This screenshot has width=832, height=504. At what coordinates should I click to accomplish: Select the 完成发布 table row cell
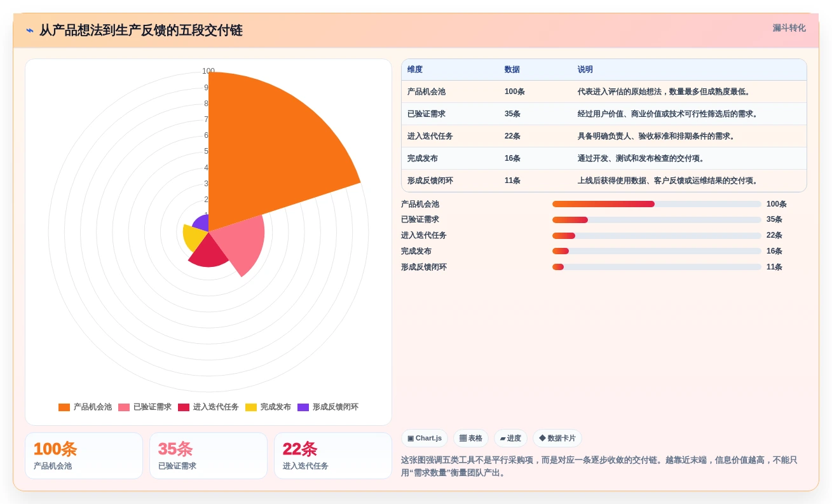tap(423, 158)
